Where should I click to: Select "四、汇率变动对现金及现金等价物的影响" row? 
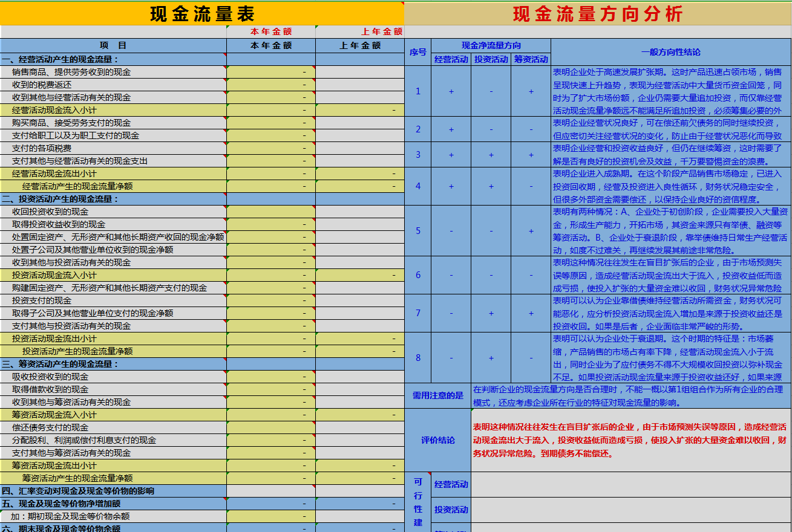113,491
